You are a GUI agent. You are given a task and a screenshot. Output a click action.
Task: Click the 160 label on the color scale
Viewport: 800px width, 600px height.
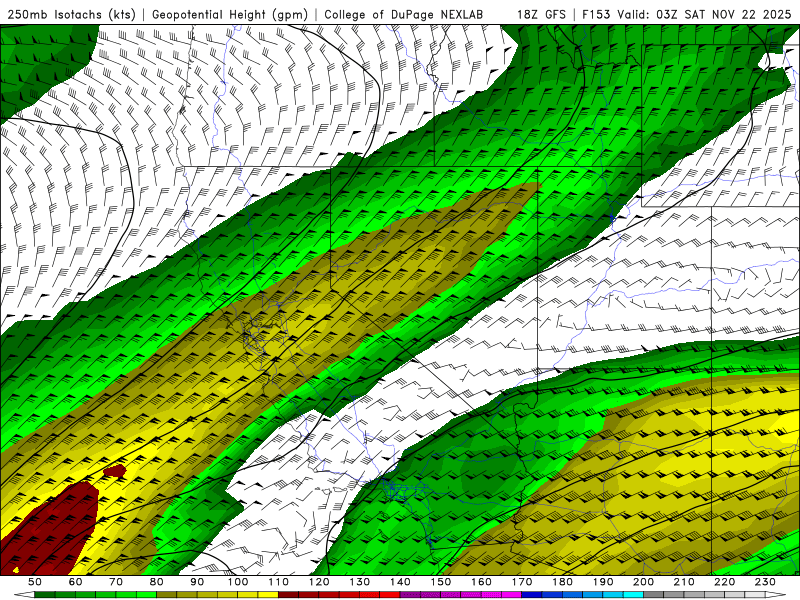coord(481,582)
